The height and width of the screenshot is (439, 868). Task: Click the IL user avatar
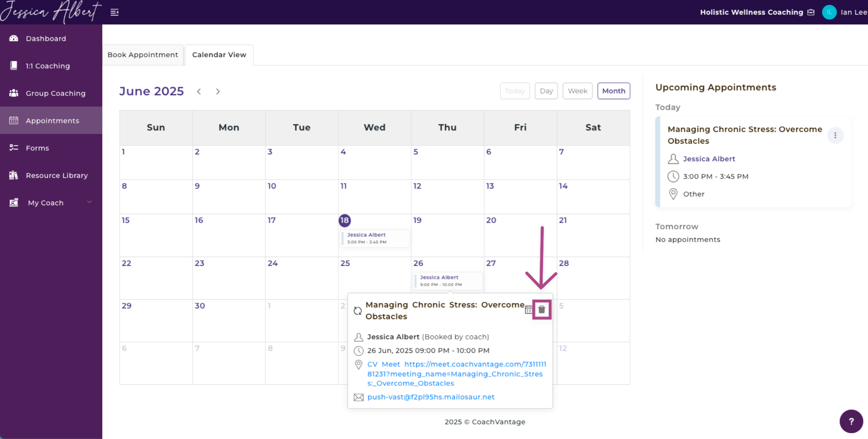829,12
